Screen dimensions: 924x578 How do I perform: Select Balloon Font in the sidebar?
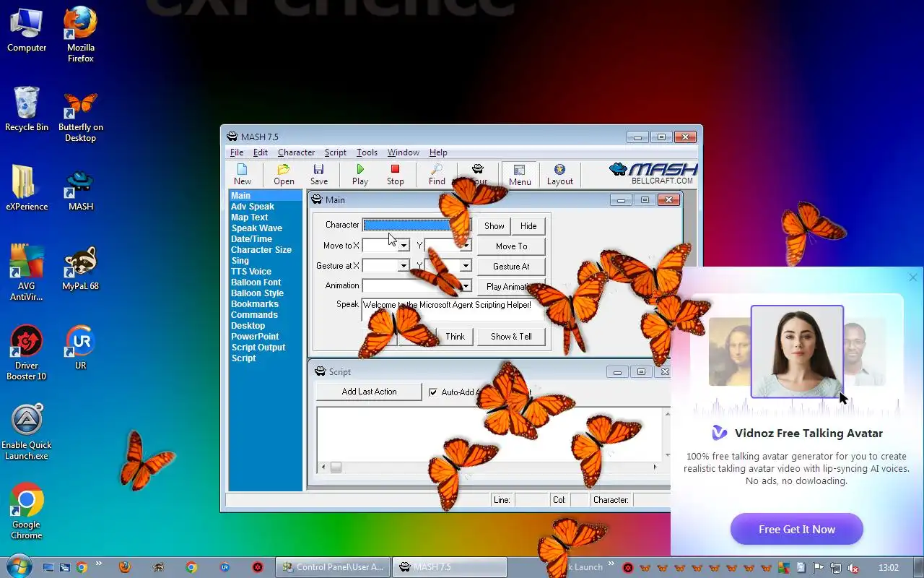[256, 282]
